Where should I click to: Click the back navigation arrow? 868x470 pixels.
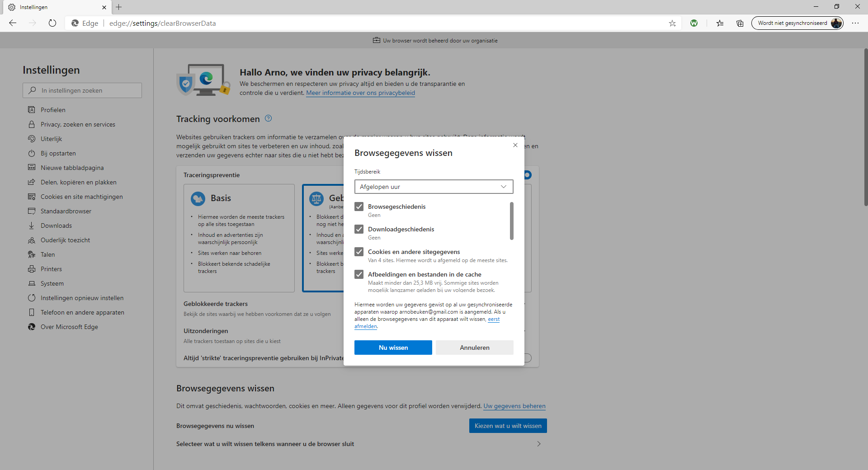tap(13, 23)
